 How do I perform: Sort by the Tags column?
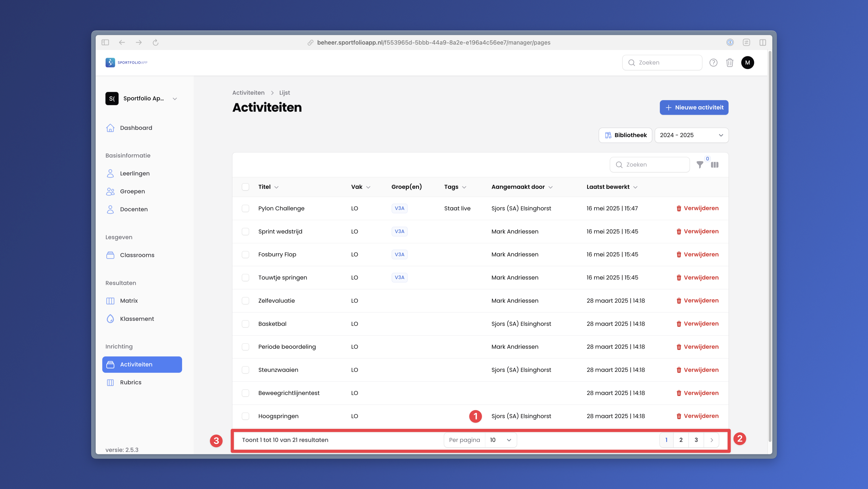tap(455, 187)
